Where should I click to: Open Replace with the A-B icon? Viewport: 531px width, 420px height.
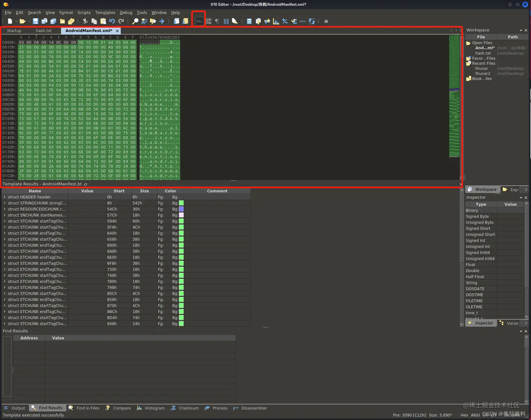tap(144, 21)
